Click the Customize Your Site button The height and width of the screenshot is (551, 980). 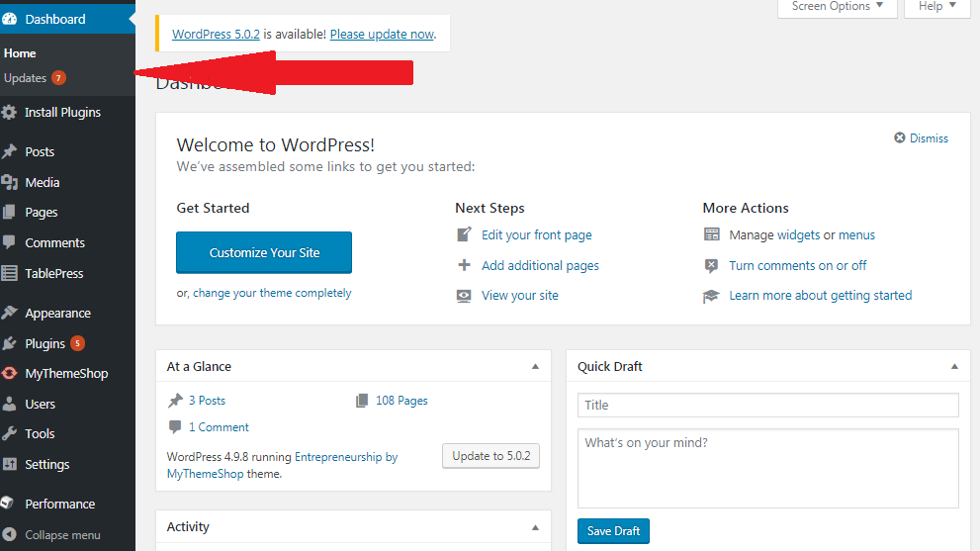click(x=264, y=252)
